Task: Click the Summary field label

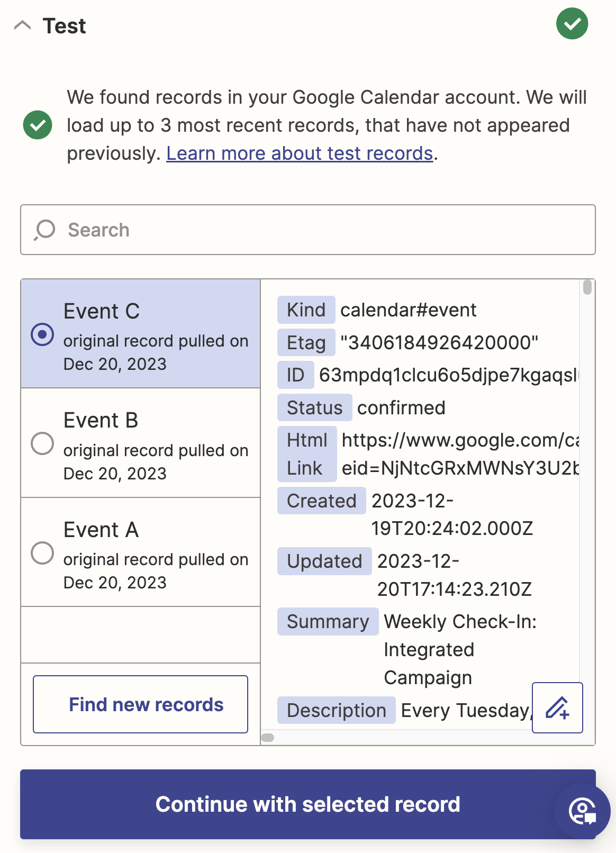Action: [328, 622]
